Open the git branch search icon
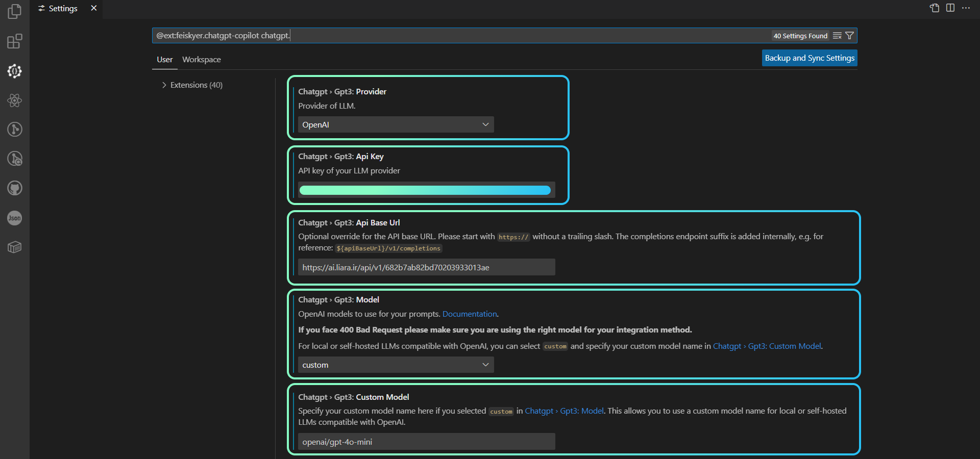Screen dimensions: 980x459 click(x=15, y=159)
